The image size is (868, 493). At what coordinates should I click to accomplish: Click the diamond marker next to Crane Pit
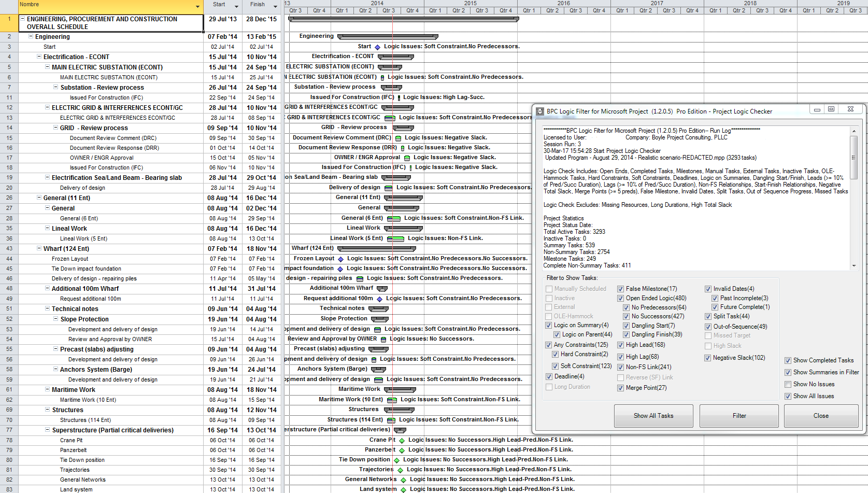coord(401,440)
